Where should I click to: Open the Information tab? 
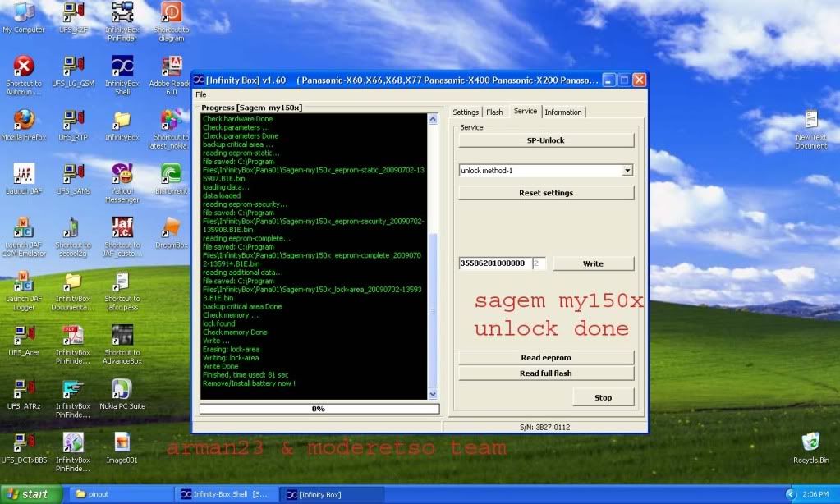(563, 112)
